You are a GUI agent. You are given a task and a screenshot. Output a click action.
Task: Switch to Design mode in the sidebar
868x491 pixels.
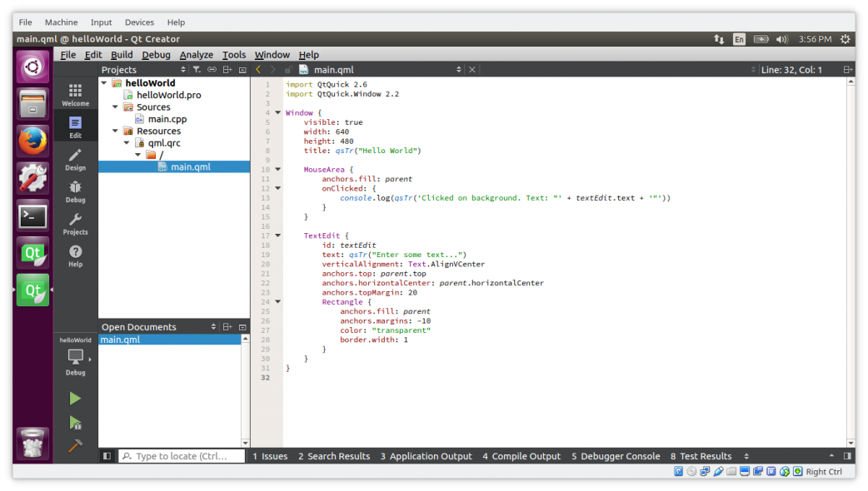[75, 159]
